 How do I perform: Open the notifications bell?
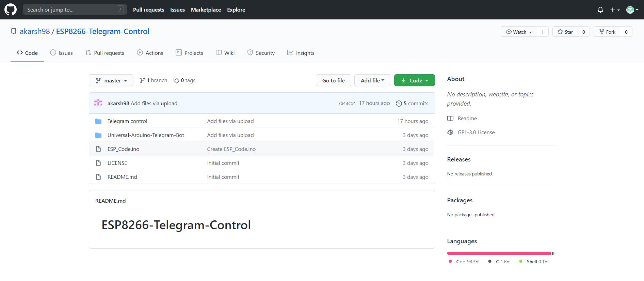point(600,10)
